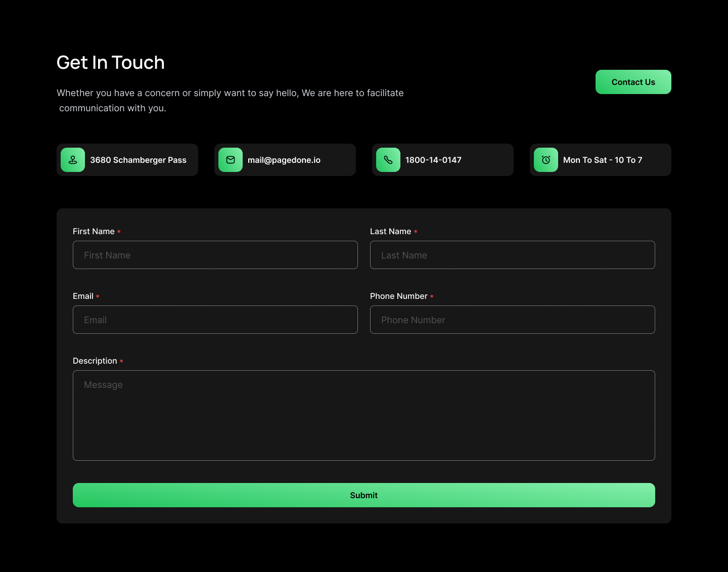Click into the Phone Number input box

click(513, 320)
